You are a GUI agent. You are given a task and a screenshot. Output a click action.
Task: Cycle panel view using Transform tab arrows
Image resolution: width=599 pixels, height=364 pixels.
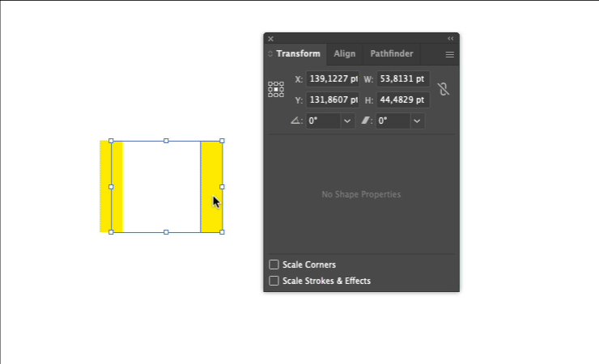point(270,54)
